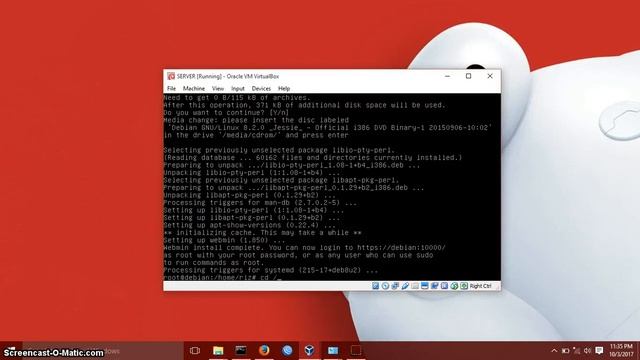Click the VirtualBox icon in title bar

pyautogui.click(x=171, y=76)
